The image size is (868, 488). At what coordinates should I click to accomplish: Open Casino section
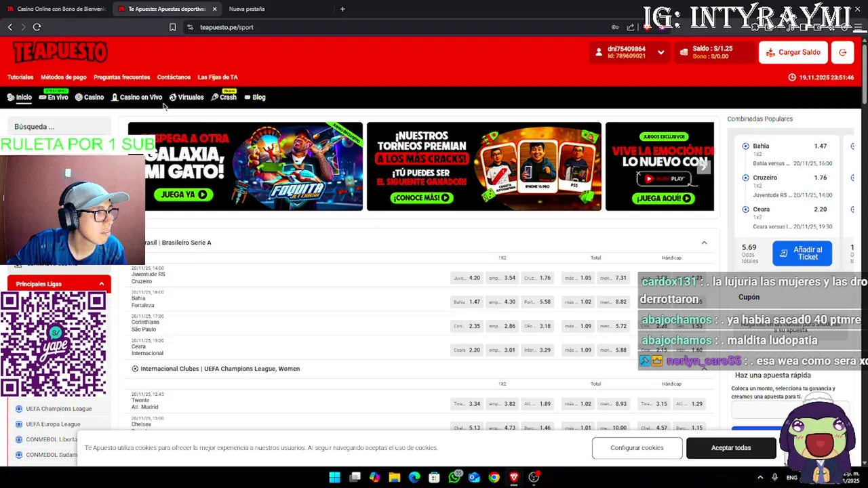[90, 98]
